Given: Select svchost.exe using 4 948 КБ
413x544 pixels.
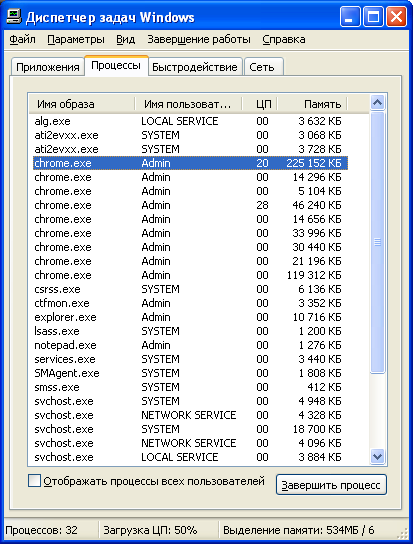Looking at the screenshot, I should (190, 401).
